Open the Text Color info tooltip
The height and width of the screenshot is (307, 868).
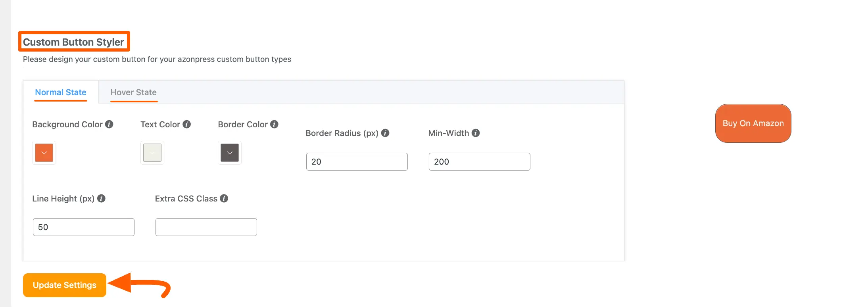pos(187,124)
